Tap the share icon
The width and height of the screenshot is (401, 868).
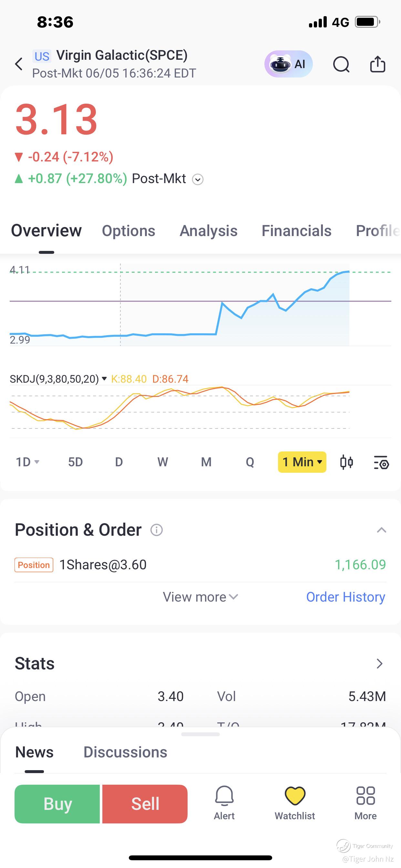(x=377, y=64)
